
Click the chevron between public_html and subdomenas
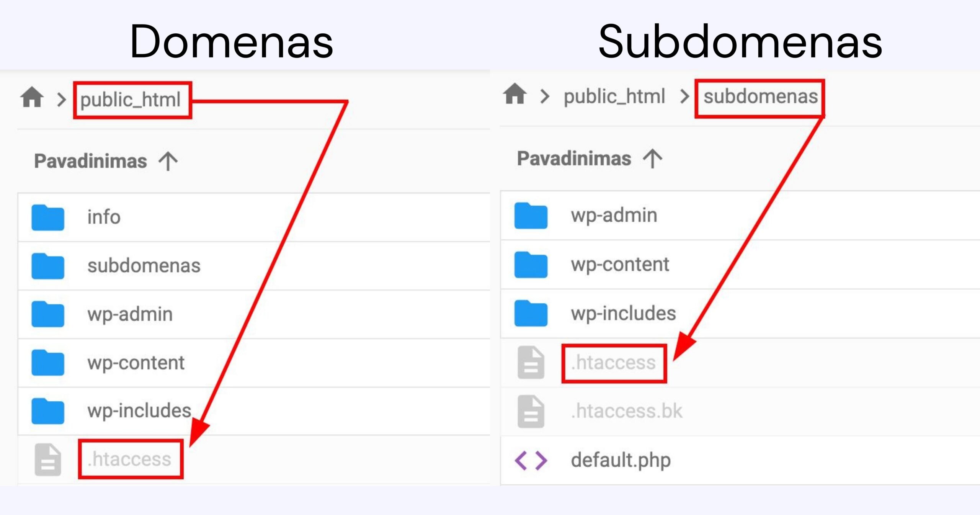click(684, 96)
